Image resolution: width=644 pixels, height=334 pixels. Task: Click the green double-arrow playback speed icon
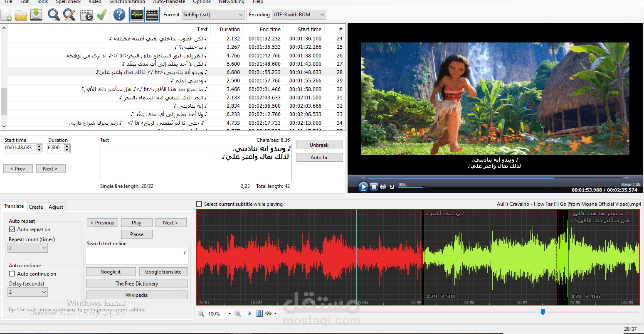pos(268,314)
